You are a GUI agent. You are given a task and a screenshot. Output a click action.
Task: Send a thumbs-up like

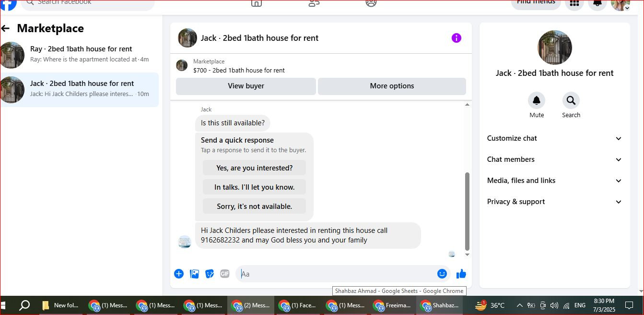[461, 274]
